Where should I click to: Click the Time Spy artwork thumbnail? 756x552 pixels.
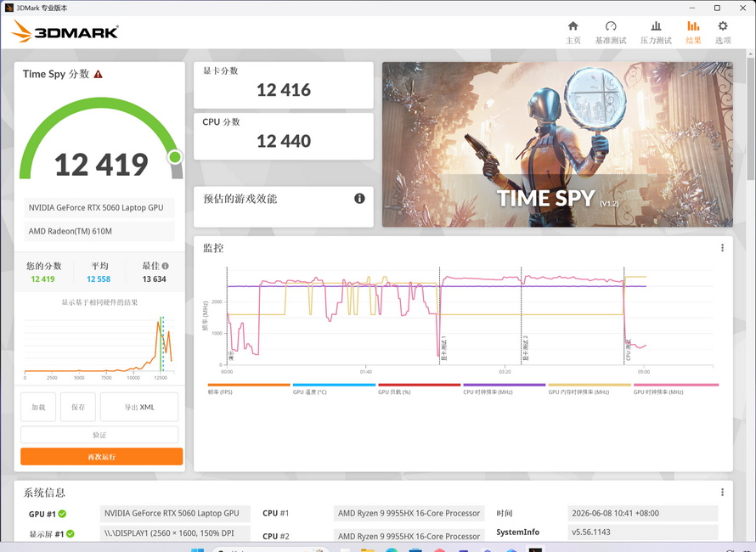[557, 144]
